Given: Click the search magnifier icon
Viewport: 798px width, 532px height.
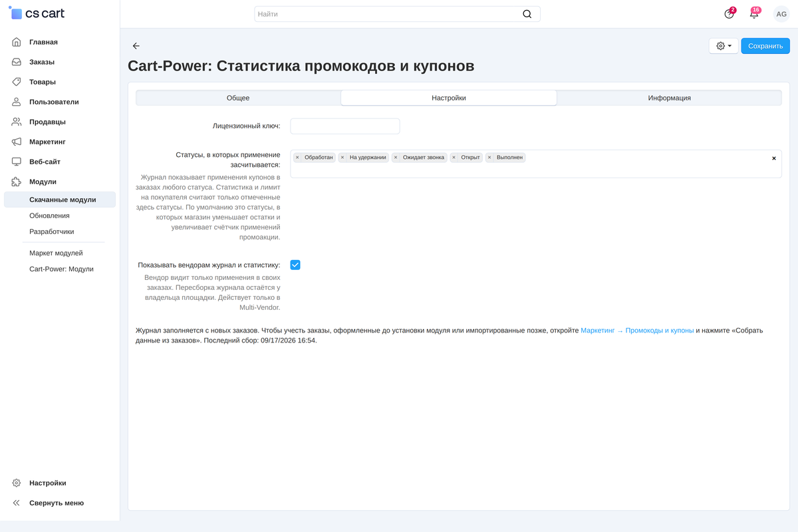Looking at the screenshot, I should [x=527, y=14].
